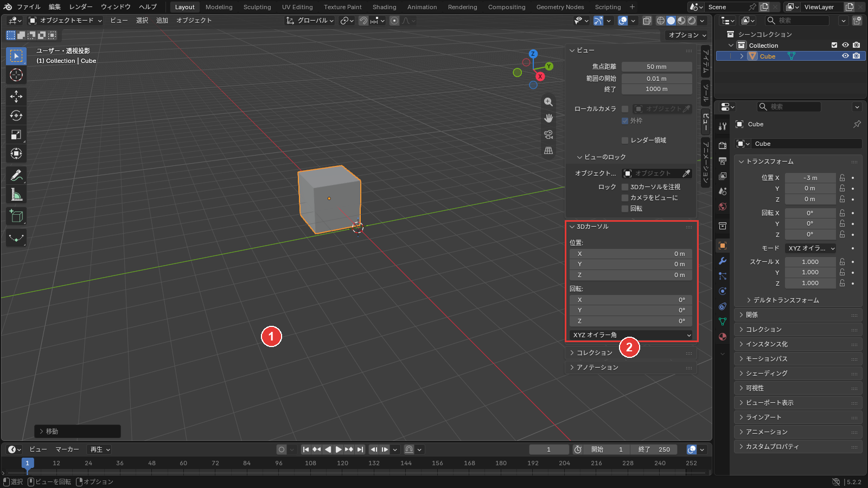Open the Modifiers wrench properties tab
868x488 pixels.
click(723, 261)
